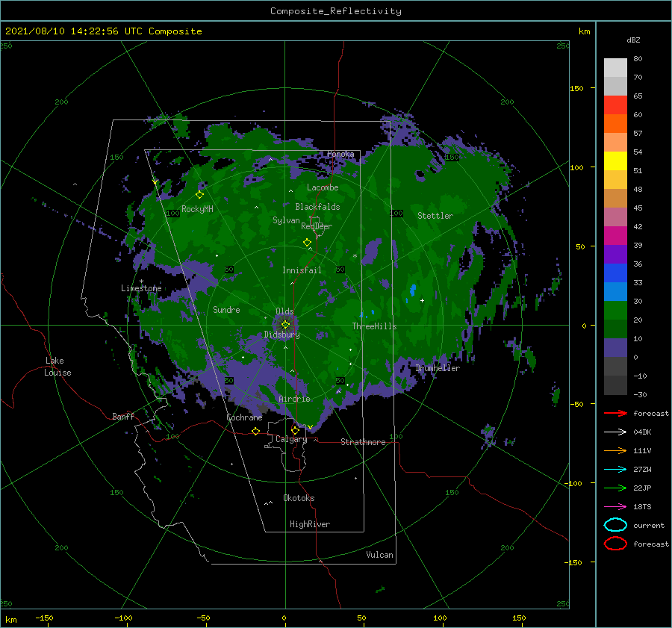Select the light blue 30-33 dBZ swatch
Screen dimensions: 672x628
[x=615, y=292]
